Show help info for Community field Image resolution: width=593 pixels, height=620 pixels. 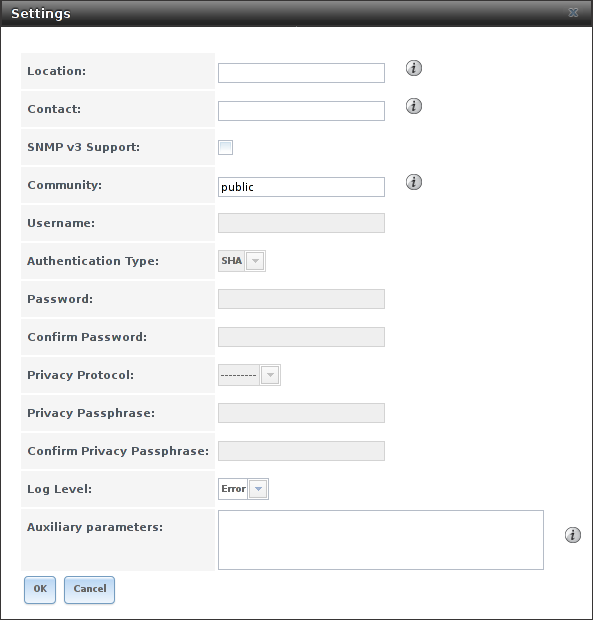coord(414,182)
